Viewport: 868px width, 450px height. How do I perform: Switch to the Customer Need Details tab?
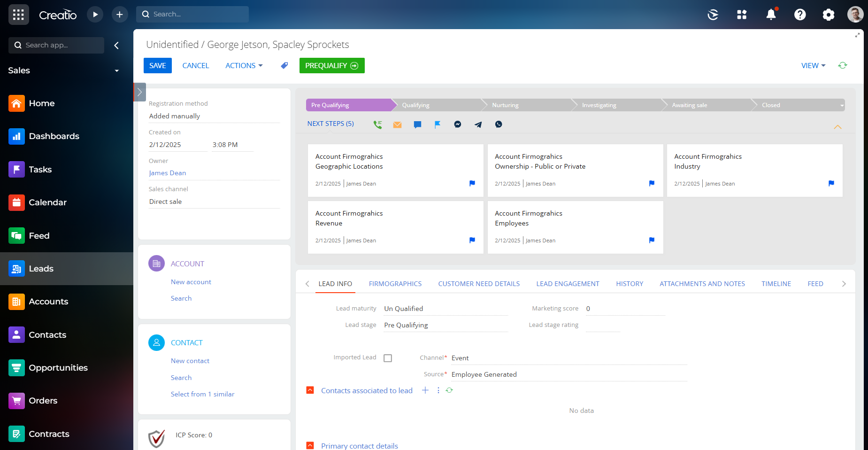[479, 284]
